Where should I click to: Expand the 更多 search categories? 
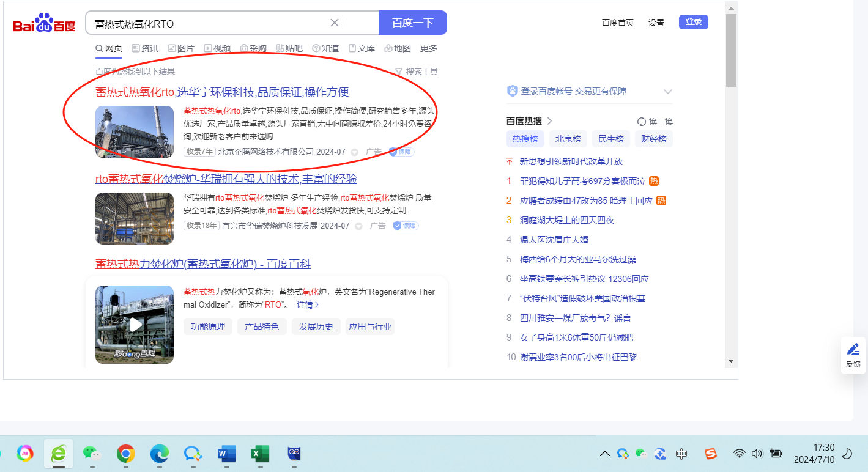point(429,48)
